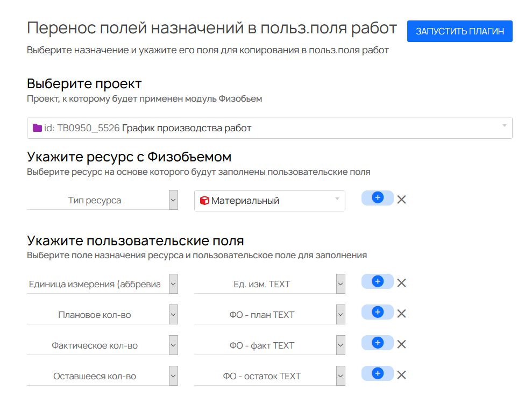532x418 pixels.
Task: Open the Единица измерения dropdown
Action: tap(102, 284)
